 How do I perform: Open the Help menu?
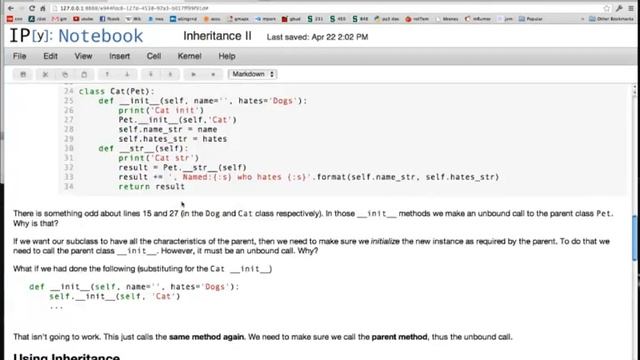coord(227,56)
